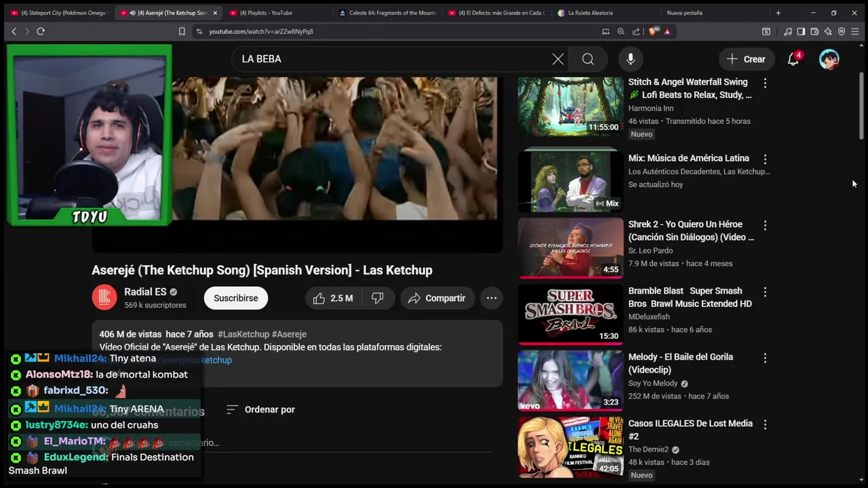
Task: Open YouTube notifications bell
Action: pyautogui.click(x=793, y=59)
